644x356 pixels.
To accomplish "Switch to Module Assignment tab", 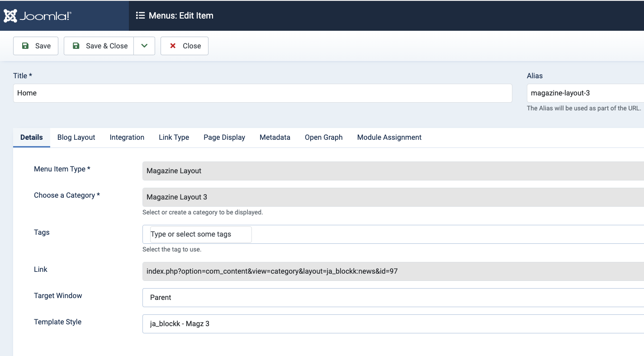I will pyautogui.click(x=389, y=138).
